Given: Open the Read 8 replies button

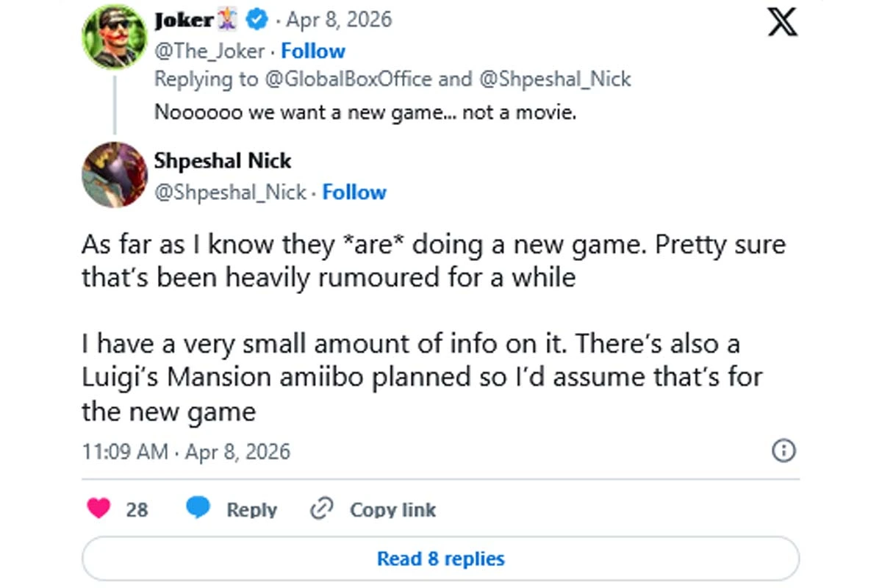Looking at the screenshot, I should [440, 558].
